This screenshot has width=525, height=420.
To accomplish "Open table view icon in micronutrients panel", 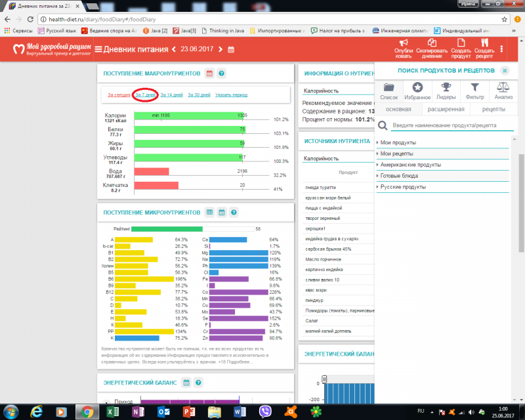I will 209,213.
